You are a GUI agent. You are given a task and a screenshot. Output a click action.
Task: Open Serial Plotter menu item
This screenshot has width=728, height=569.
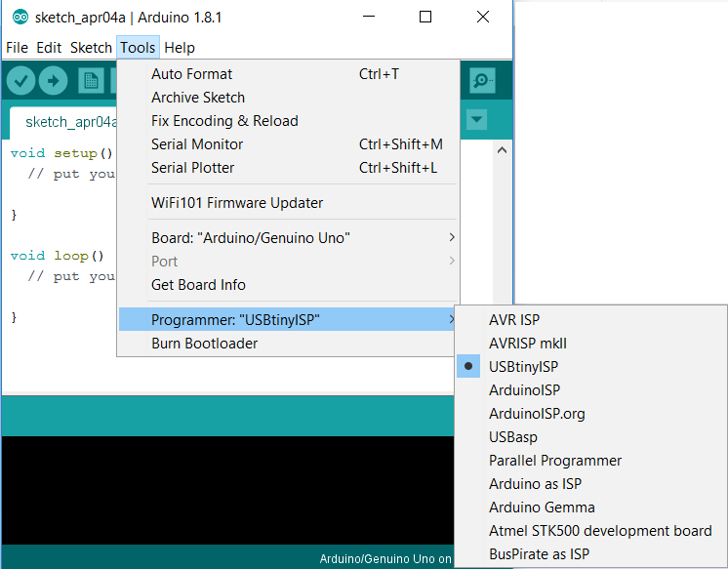(288, 168)
